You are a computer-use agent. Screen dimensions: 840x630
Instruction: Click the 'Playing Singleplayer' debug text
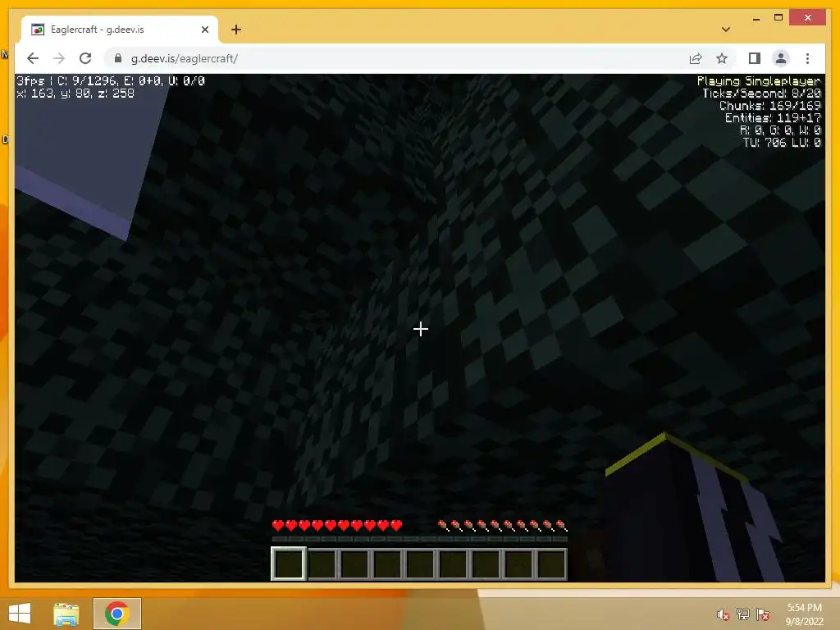point(758,81)
